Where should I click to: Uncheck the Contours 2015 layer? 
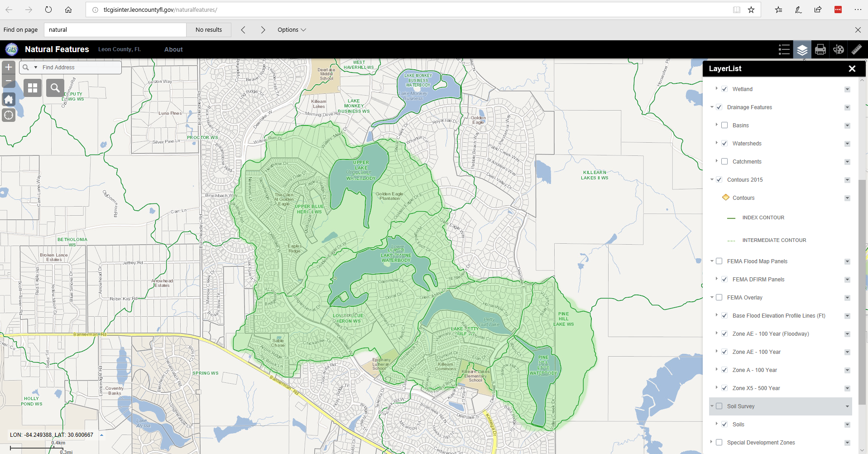click(x=719, y=180)
